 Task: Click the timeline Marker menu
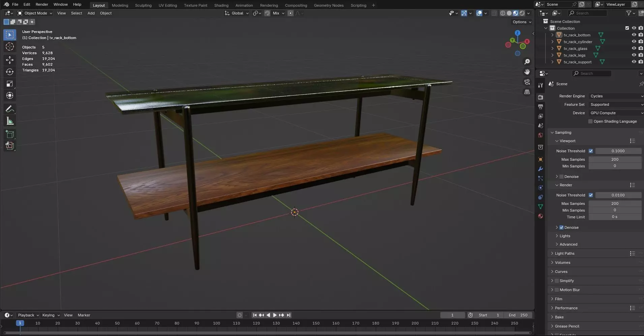[x=84, y=315]
